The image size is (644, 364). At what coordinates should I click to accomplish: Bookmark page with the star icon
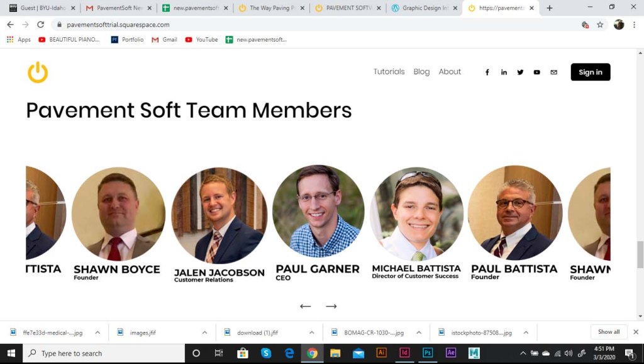(x=600, y=25)
